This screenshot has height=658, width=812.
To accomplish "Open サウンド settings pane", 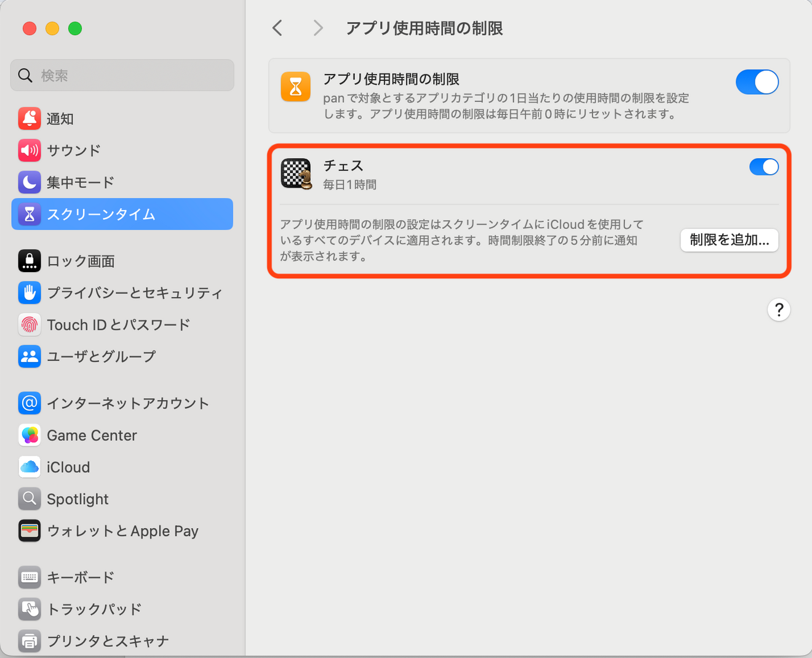I will pyautogui.click(x=74, y=150).
